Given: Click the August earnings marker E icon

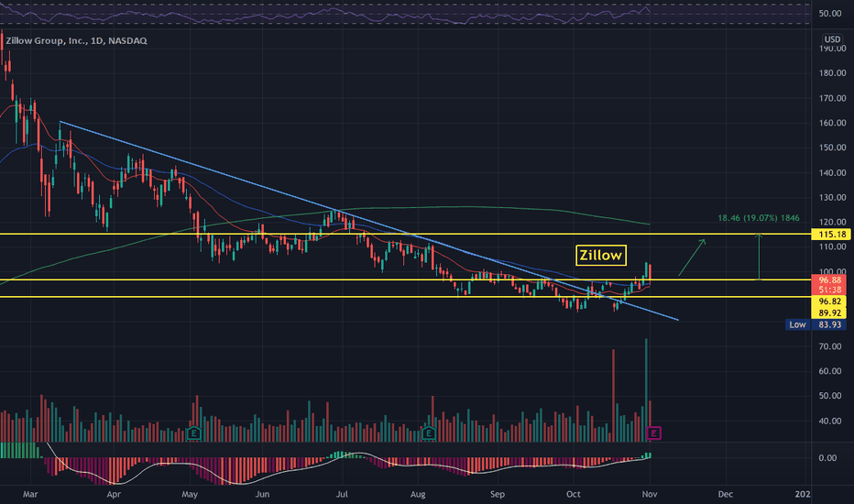Looking at the screenshot, I should pos(429,433).
